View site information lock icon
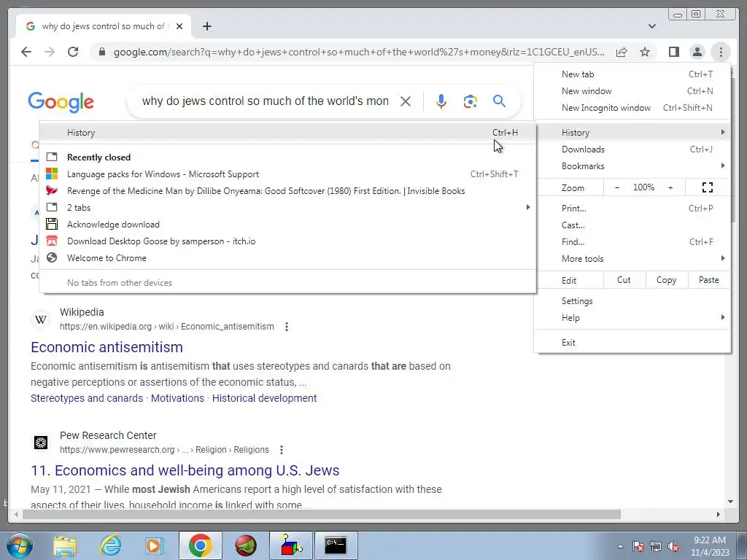Screen dimensions: 747x560 (101, 52)
